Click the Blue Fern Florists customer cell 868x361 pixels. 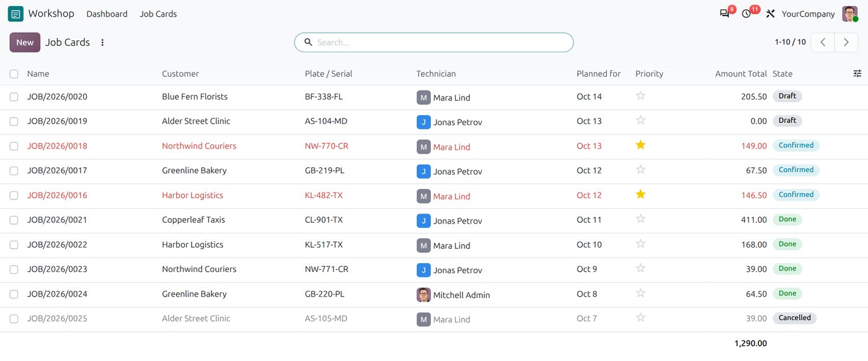click(x=195, y=97)
